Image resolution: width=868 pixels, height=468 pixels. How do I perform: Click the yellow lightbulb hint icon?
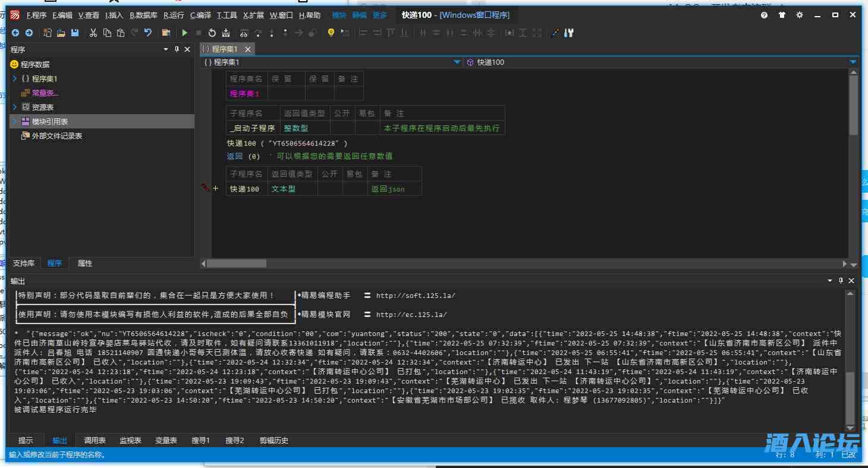pos(331,33)
